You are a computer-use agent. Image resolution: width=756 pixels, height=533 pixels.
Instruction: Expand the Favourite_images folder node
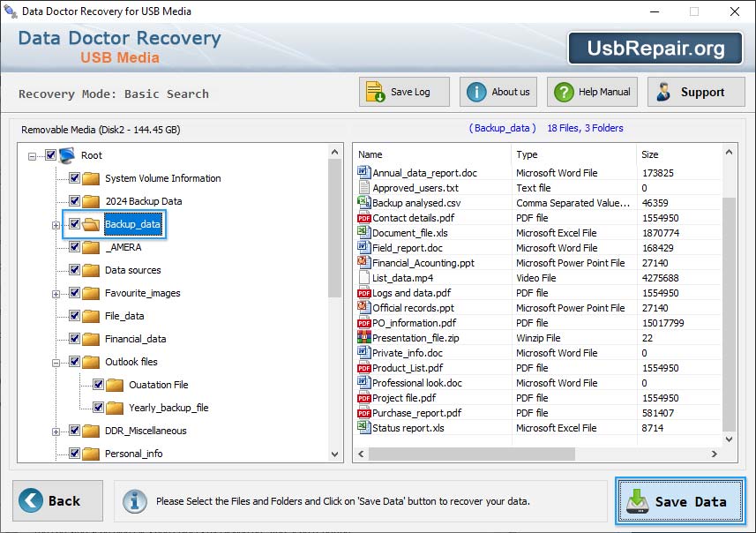tap(56, 294)
